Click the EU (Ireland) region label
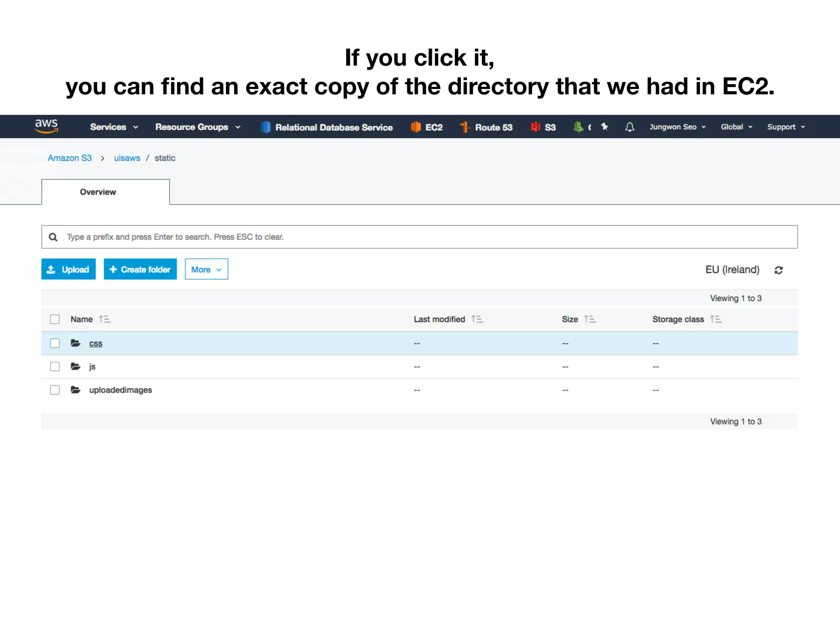The width and height of the screenshot is (840, 630). point(733,269)
